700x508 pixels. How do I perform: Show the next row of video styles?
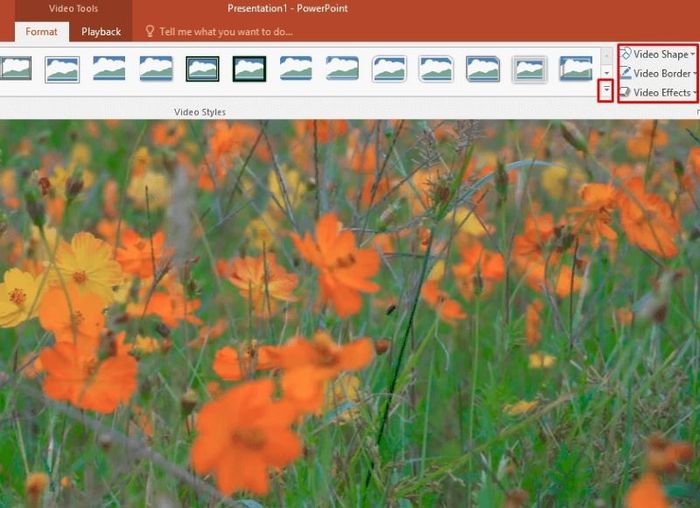pyautogui.click(x=606, y=72)
